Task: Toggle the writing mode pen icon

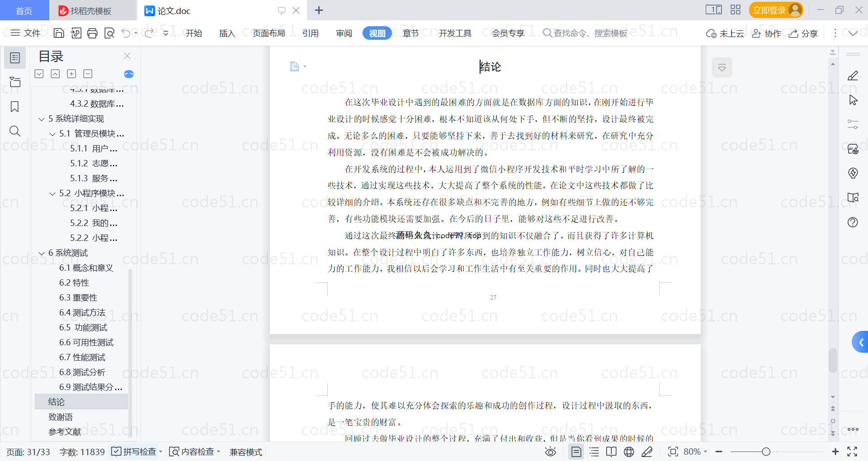Action: [647, 452]
